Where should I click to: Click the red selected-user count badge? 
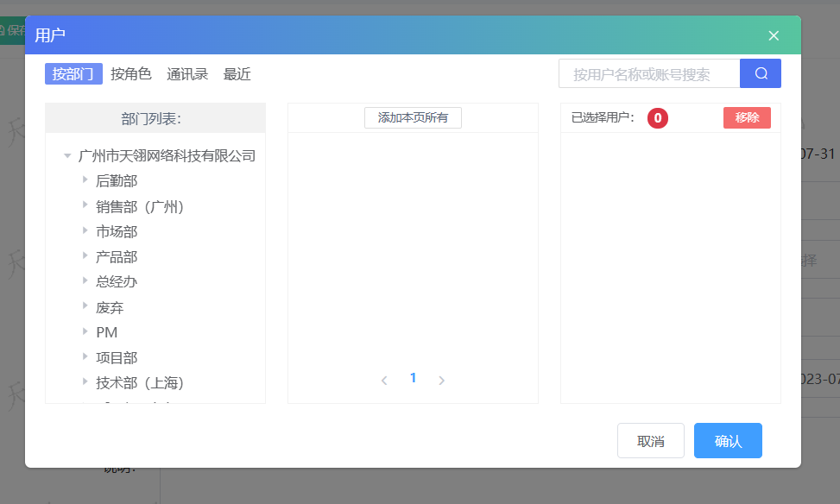657,118
